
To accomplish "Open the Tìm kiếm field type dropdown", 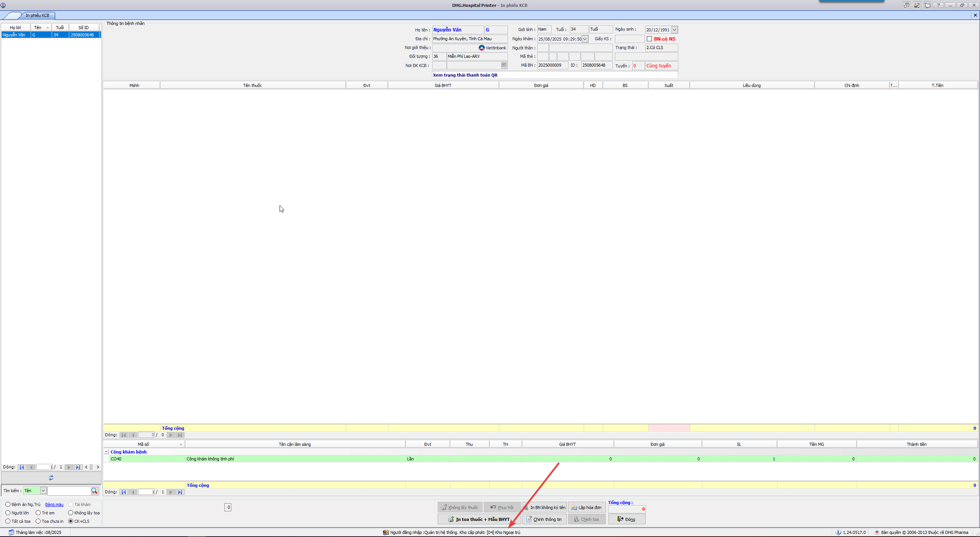I will [43, 491].
